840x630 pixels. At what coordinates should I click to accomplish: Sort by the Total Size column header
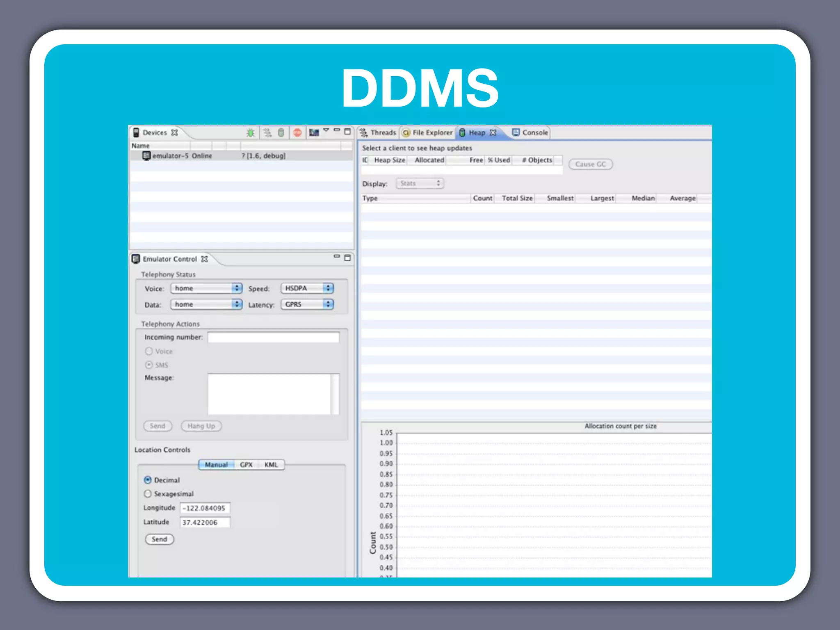tap(514, 198)
